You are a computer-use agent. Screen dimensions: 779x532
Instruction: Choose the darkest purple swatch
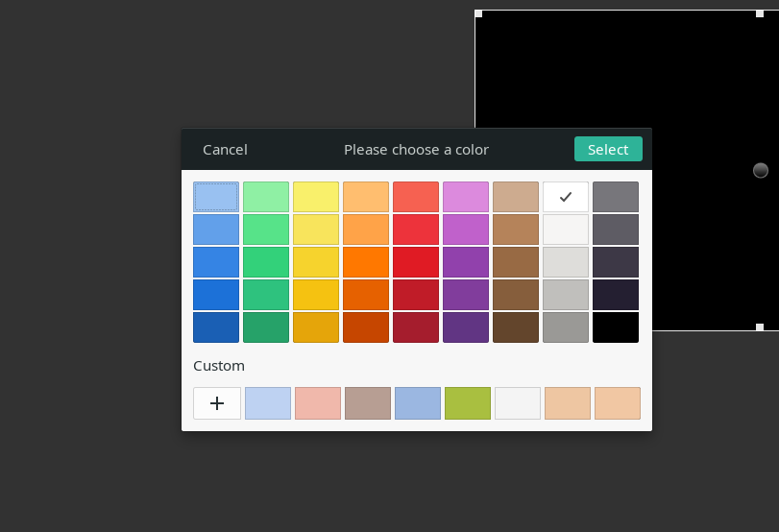coord(466,327)
